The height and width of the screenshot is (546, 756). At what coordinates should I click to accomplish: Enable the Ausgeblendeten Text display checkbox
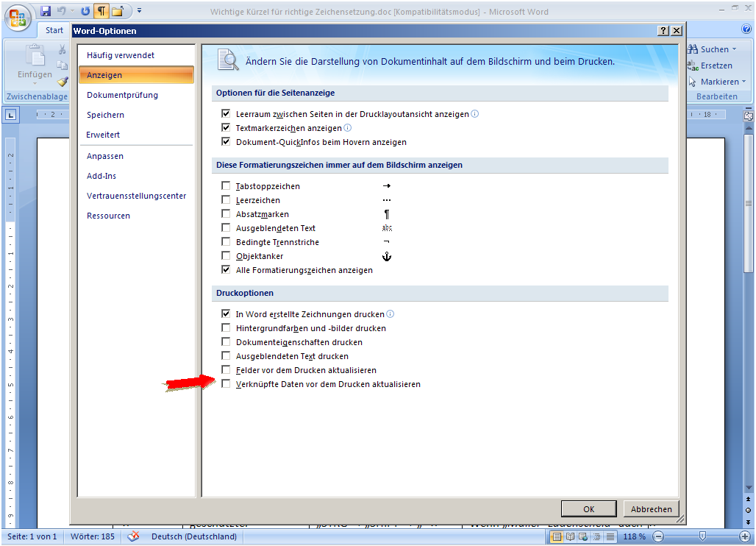[226, 227]
